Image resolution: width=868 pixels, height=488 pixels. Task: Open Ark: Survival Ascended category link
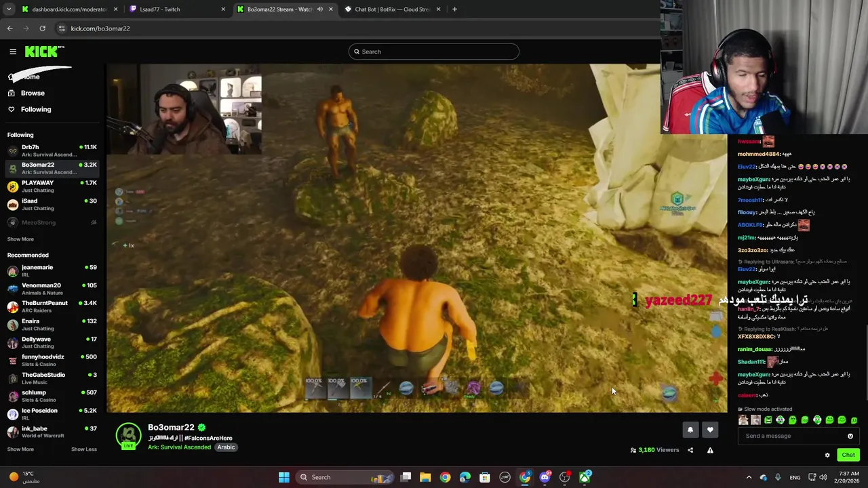(x=180, y=447)
